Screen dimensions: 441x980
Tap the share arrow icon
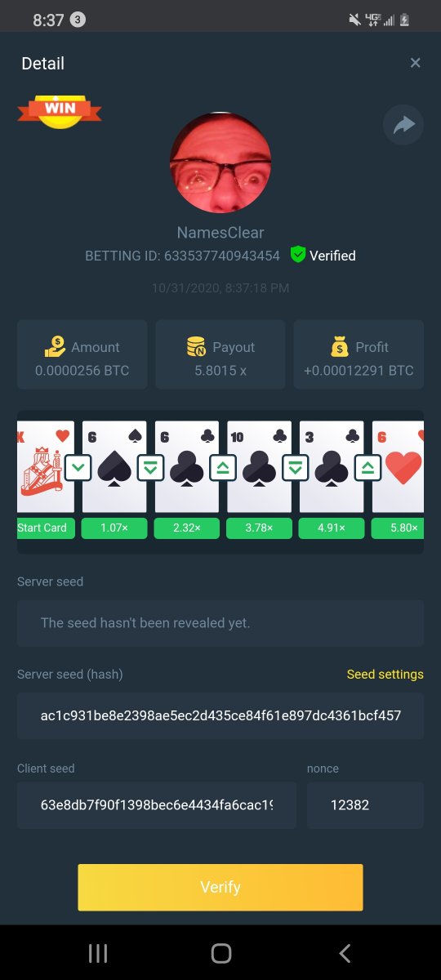tap(403, 125)
